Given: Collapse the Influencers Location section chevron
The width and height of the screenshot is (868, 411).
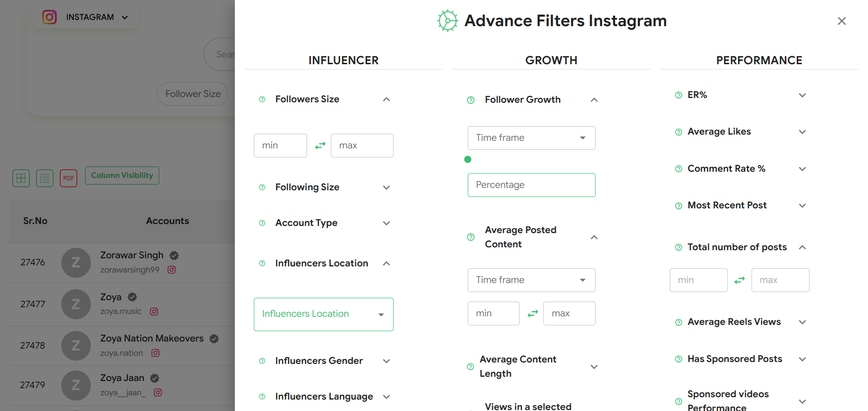Looking at the screenshot, I should 386,264.
